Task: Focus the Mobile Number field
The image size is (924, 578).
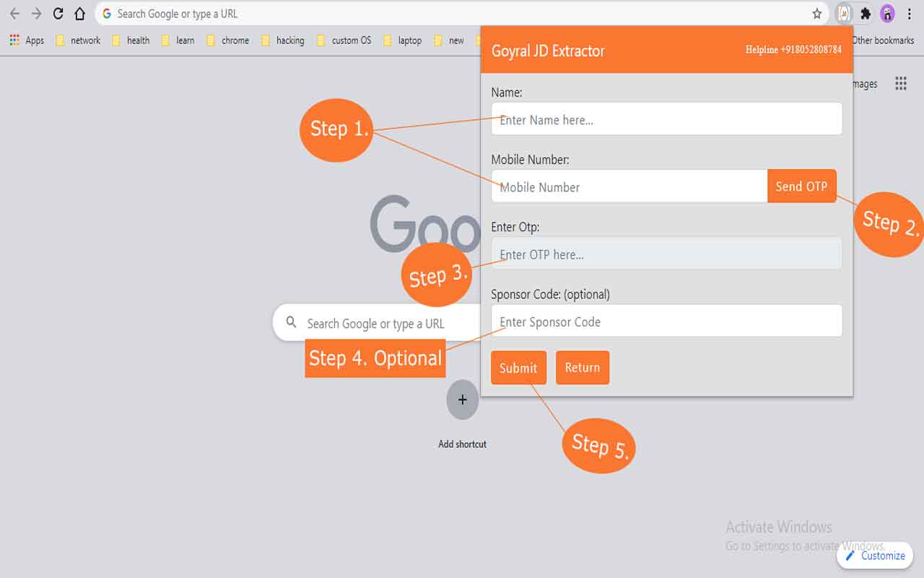Action: coord(629,186)
